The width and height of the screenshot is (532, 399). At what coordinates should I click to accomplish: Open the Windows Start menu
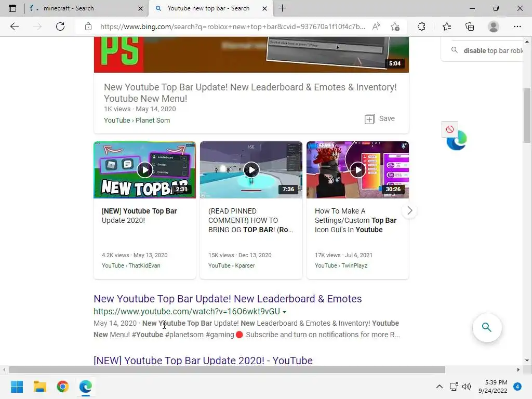[17, 387]
